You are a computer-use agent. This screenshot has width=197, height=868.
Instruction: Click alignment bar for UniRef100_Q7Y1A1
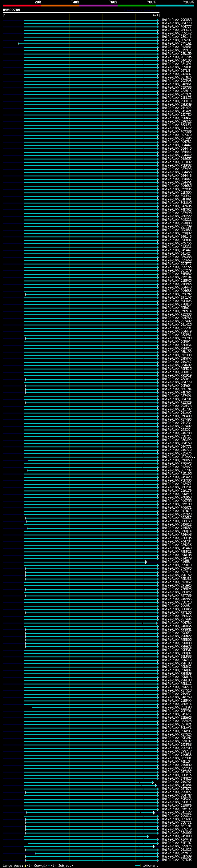88,44
